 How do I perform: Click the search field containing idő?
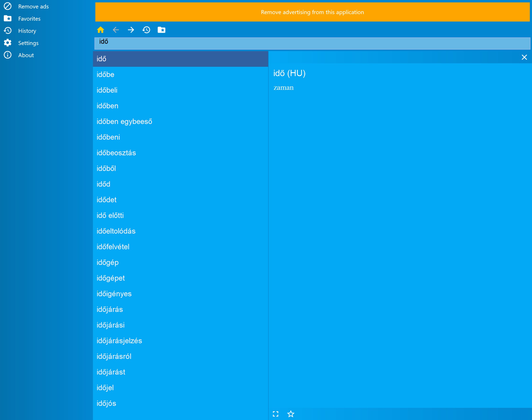pos(312,43)
